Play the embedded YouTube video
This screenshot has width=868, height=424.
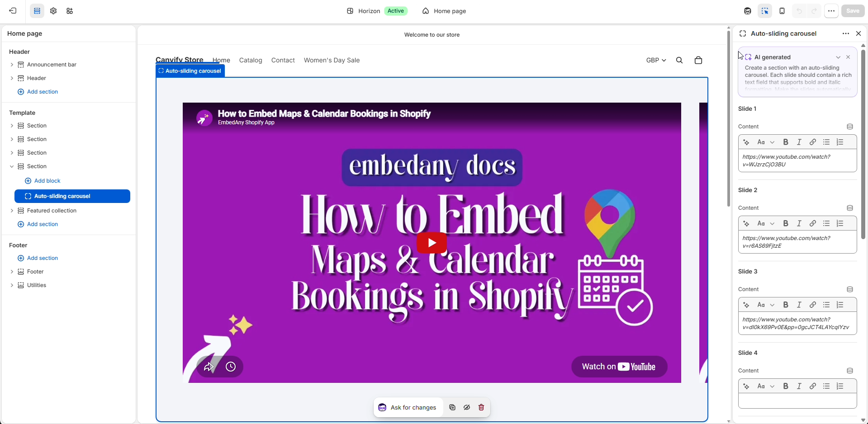(432, 243)
